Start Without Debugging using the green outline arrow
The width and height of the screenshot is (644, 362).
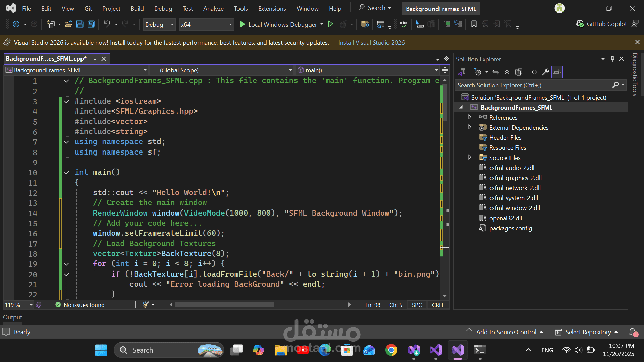tap(330, 24)
